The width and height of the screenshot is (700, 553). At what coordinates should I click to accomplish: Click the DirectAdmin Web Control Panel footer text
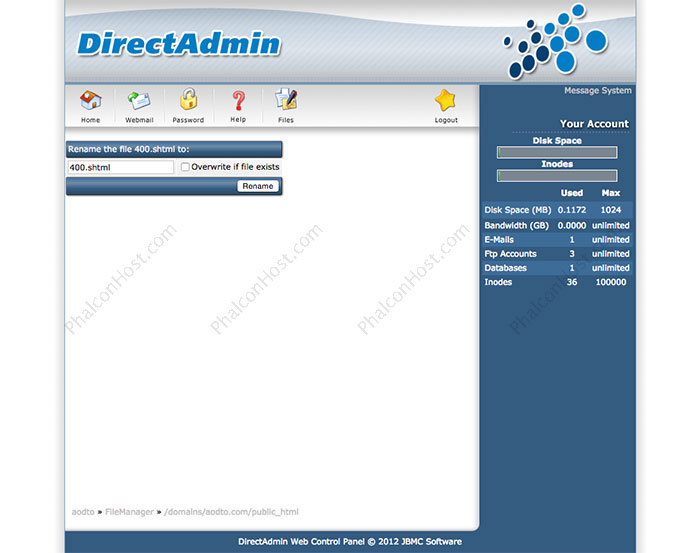click(350, 541)
